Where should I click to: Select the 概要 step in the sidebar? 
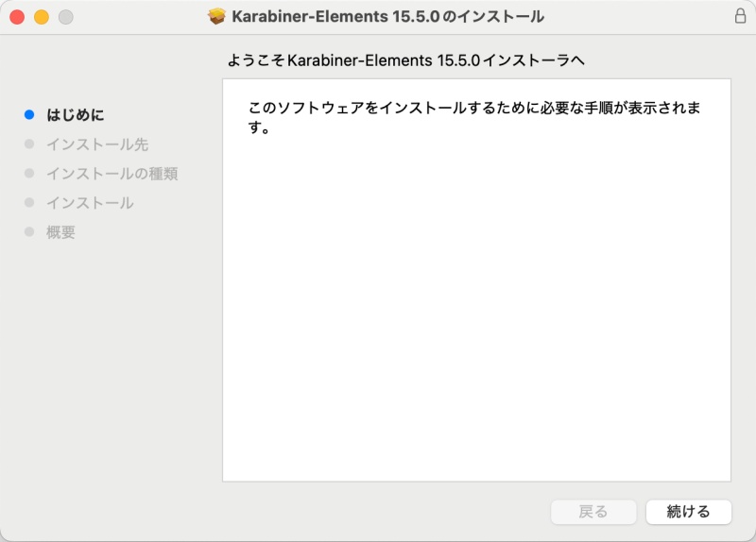[61, 232]
